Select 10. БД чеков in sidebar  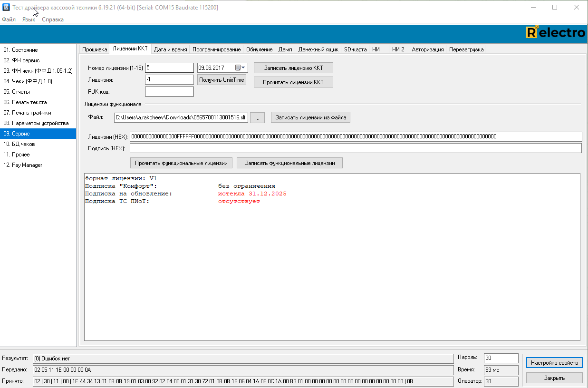click(19, 144)
